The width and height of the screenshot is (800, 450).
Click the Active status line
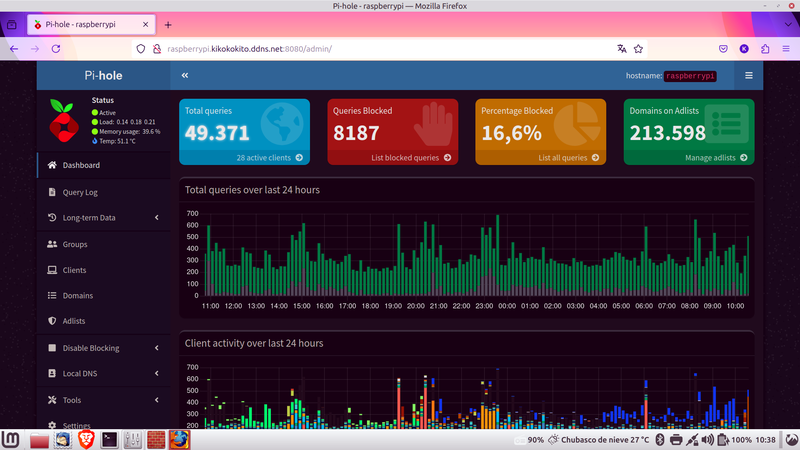click(104, 113)
